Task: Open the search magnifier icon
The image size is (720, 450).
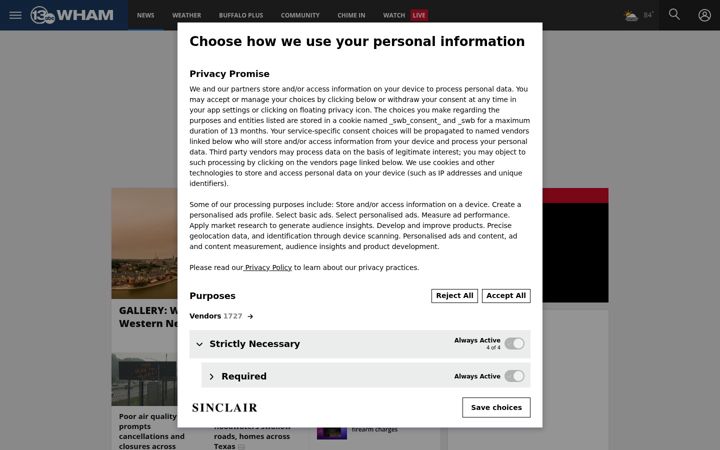Action: pos(674,14)
